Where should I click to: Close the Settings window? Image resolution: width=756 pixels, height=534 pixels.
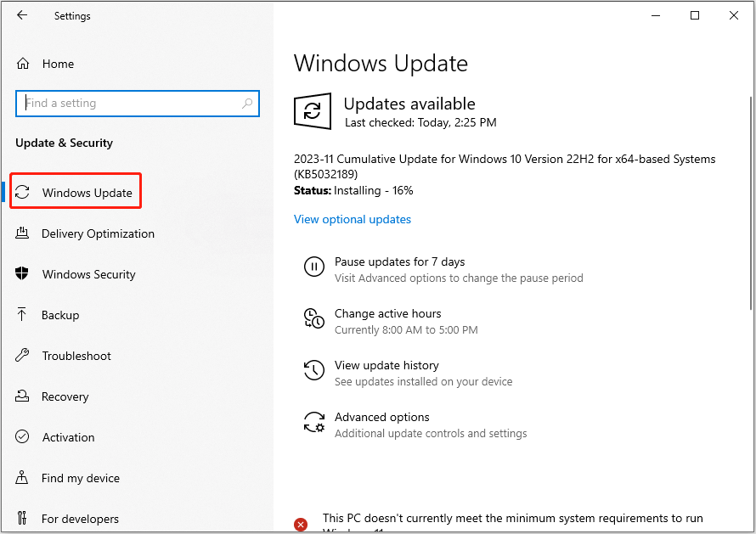[733, 15]
